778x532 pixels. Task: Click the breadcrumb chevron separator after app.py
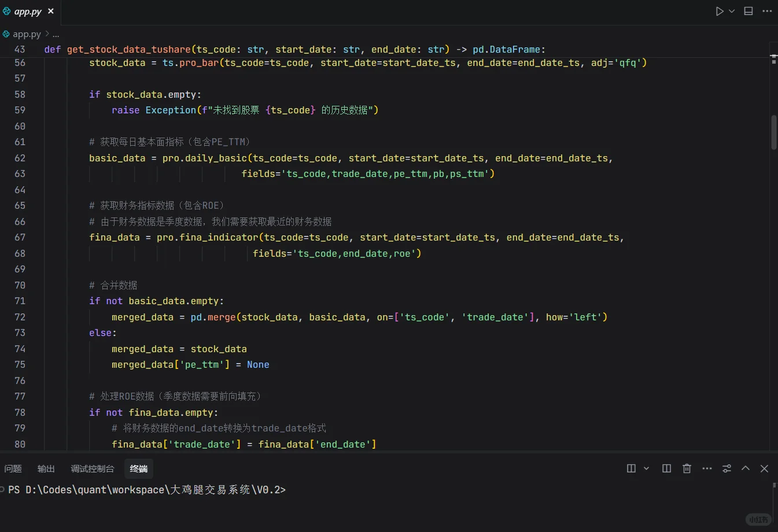[x=47, y=34]
